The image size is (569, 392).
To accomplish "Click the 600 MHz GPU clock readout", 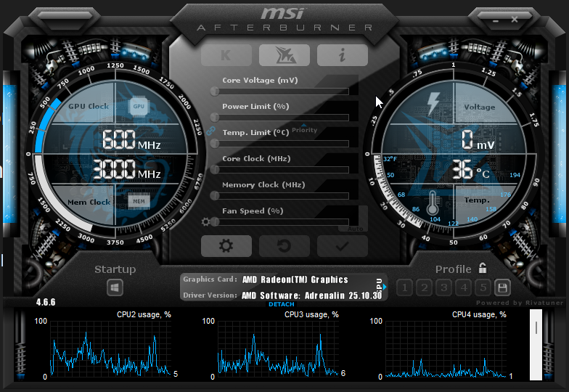I will click(x=131, y=140).
